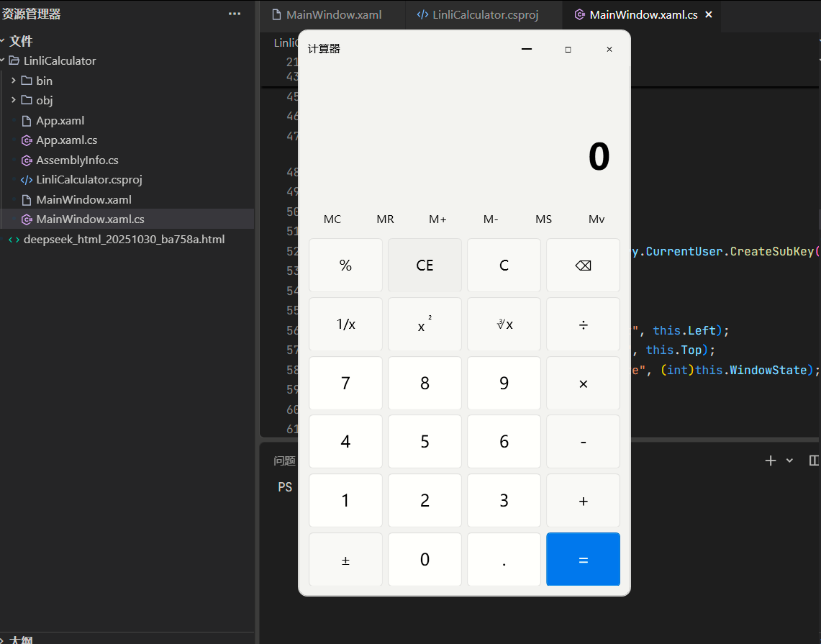Close the MainWindow.xaml.cs editor tab
The height and width of the screenshot is (644, 821).
pos(709,14)
